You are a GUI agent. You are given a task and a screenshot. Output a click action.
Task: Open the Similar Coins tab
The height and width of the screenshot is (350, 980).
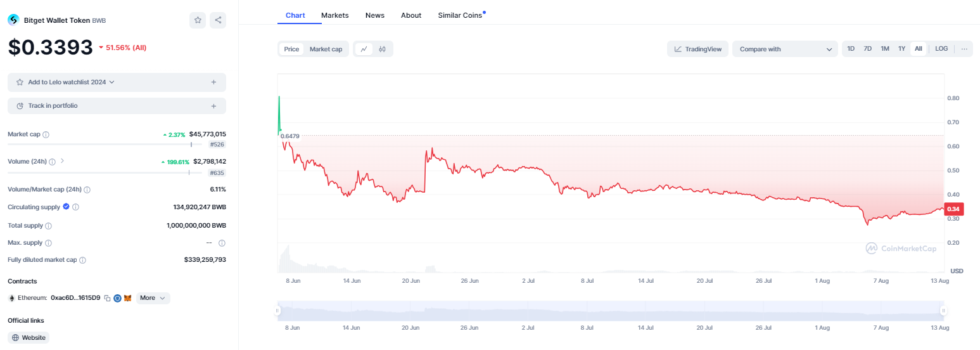pyautogui.click(x=460, y=15)
